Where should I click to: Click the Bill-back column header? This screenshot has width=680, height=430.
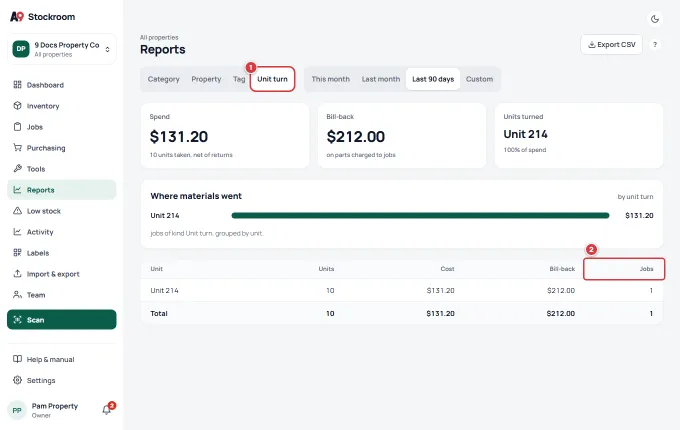tap(562, 269)
